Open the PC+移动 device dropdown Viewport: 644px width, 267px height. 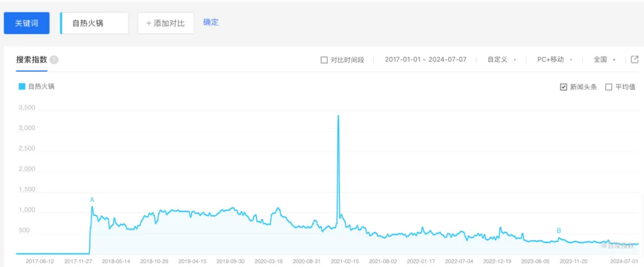click(x=554, y=60)
